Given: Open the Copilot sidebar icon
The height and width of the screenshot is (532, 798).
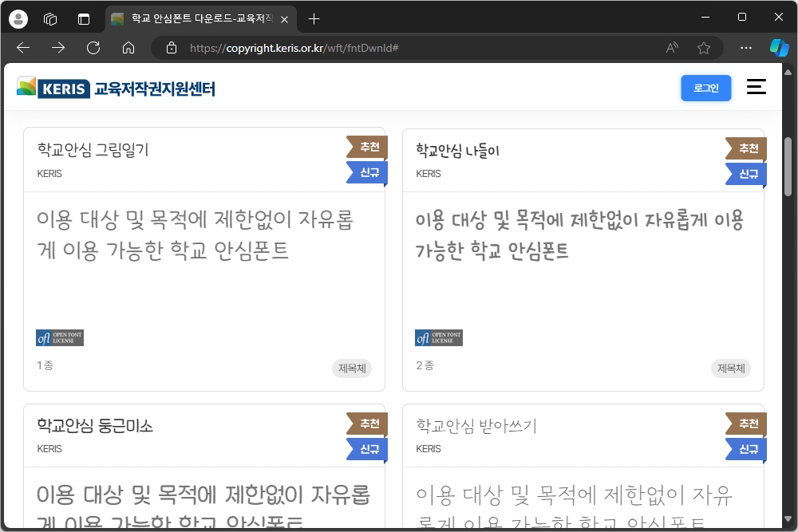Looking at the screenshot, I should point(779,48).
